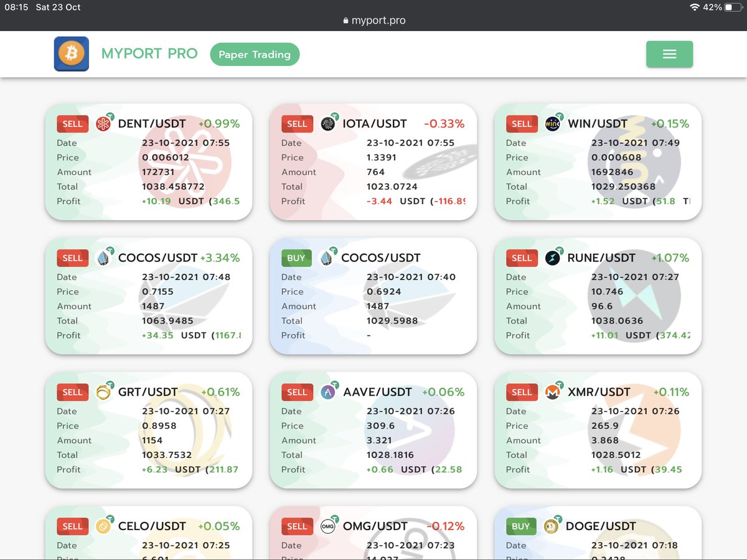Click the IOTA coin icon
This screenshot has width=747, height=560.
click(x=328, y=124)
